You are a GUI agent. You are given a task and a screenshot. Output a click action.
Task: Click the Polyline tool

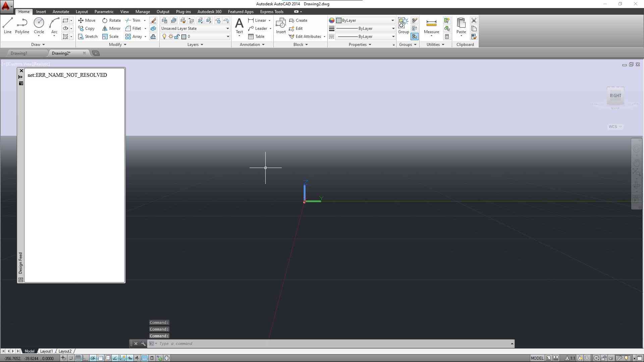(x=22, y=25)
